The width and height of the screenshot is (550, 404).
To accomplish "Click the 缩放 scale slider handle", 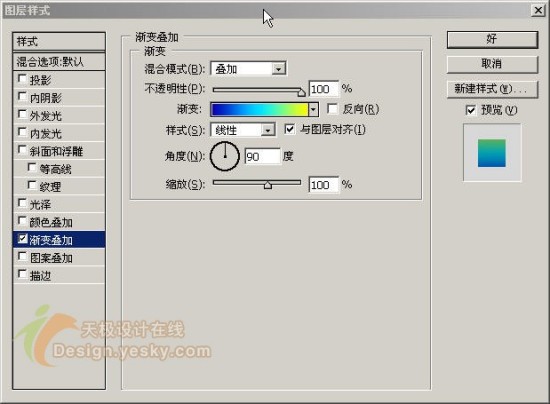I will [268, 185].
